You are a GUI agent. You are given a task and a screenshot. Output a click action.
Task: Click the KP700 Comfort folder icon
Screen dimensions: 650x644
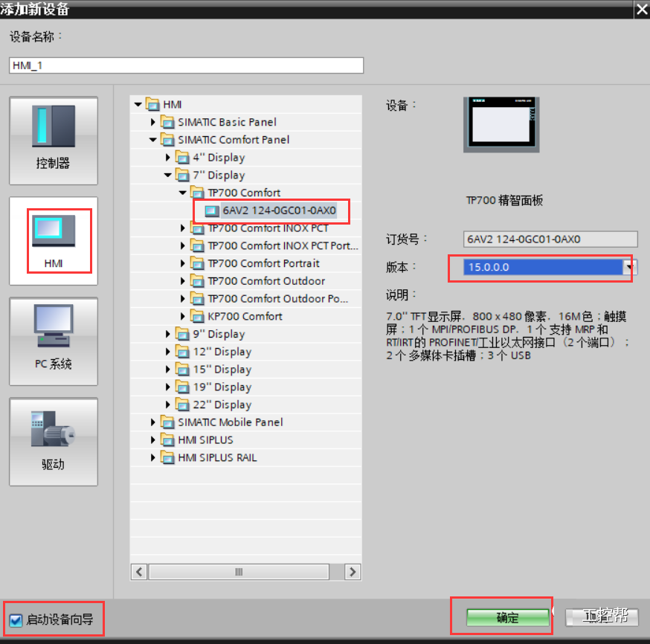point(197,317)
